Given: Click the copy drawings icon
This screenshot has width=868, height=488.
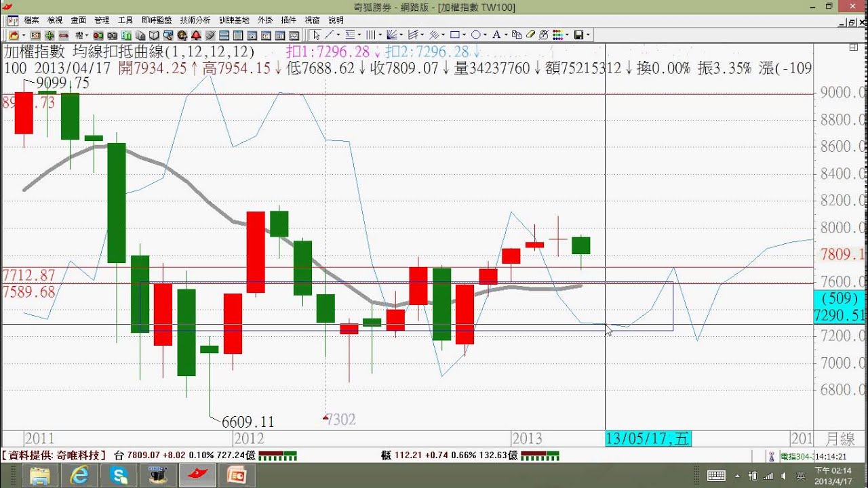Looking at the screenshot, I should click(x=517, y=35).
